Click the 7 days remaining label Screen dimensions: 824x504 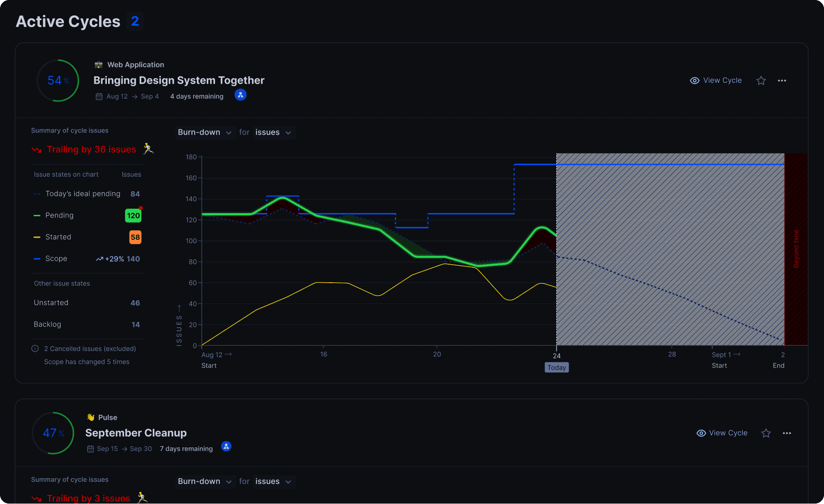(186, 449)
